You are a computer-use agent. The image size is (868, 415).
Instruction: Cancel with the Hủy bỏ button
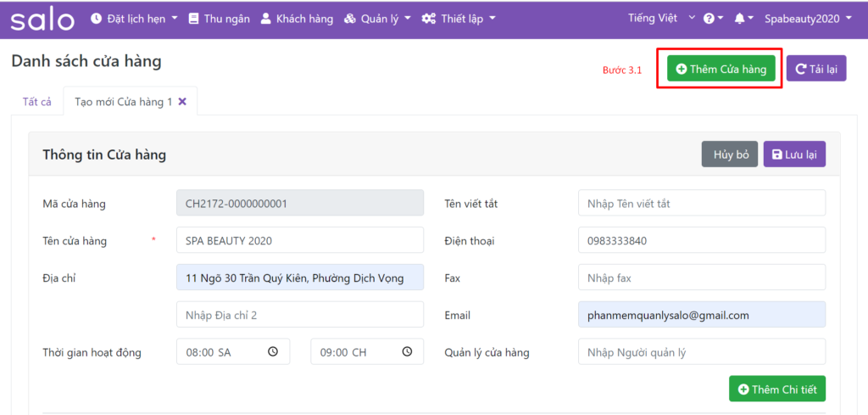click(x=729, y=154)
